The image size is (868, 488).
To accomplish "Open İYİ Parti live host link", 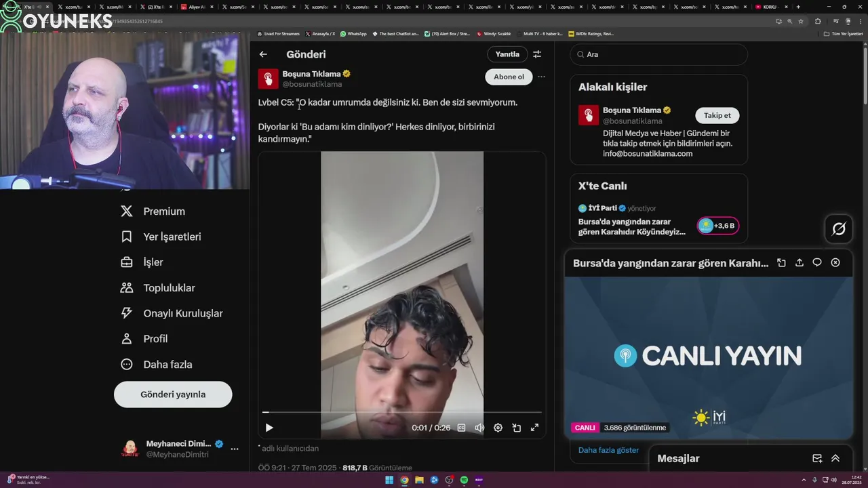I will [601, 208].
